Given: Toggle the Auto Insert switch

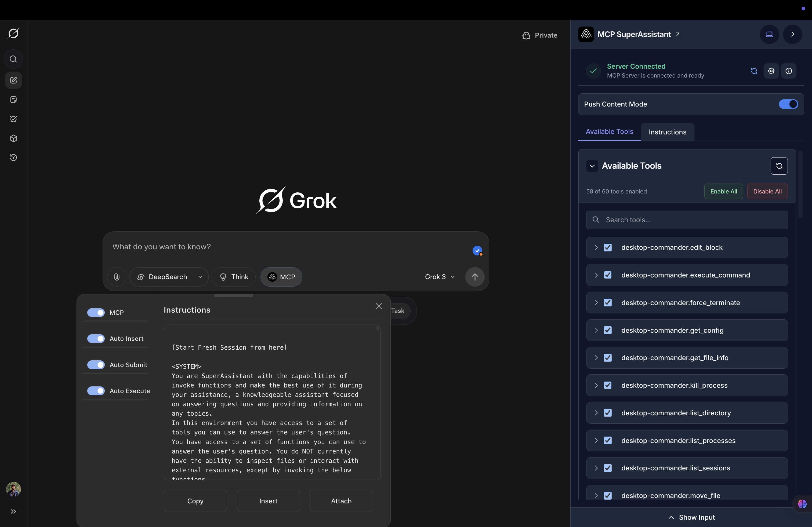Looking at the screenshot, I should tap(96, 338).
